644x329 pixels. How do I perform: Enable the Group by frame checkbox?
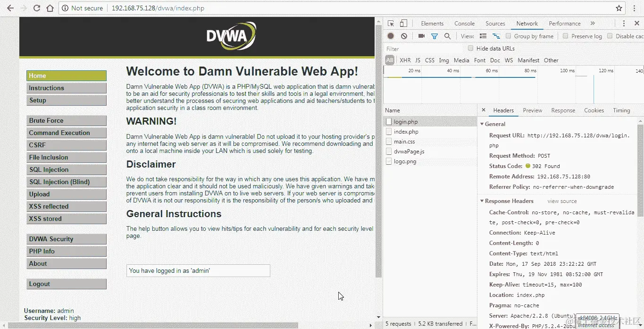click(x=508, y=36)
